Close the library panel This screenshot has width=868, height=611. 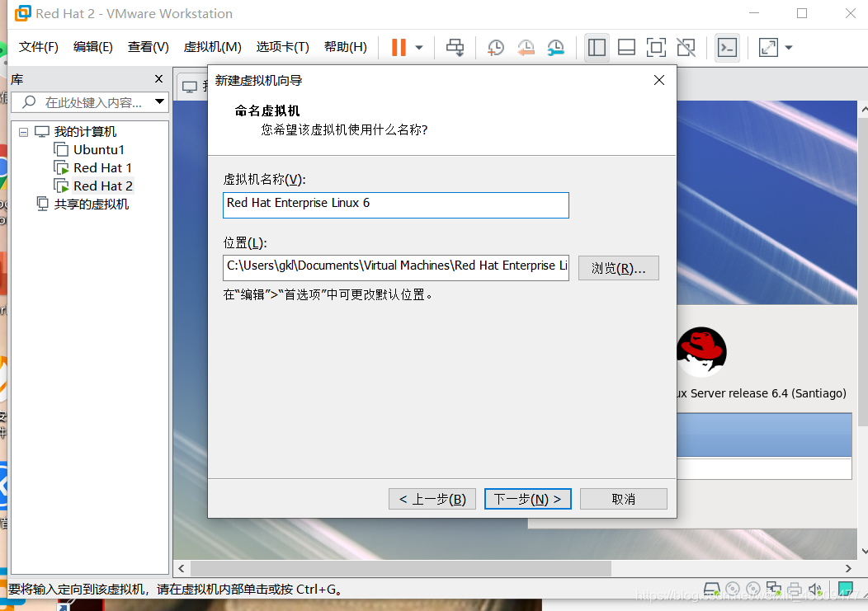159,79
